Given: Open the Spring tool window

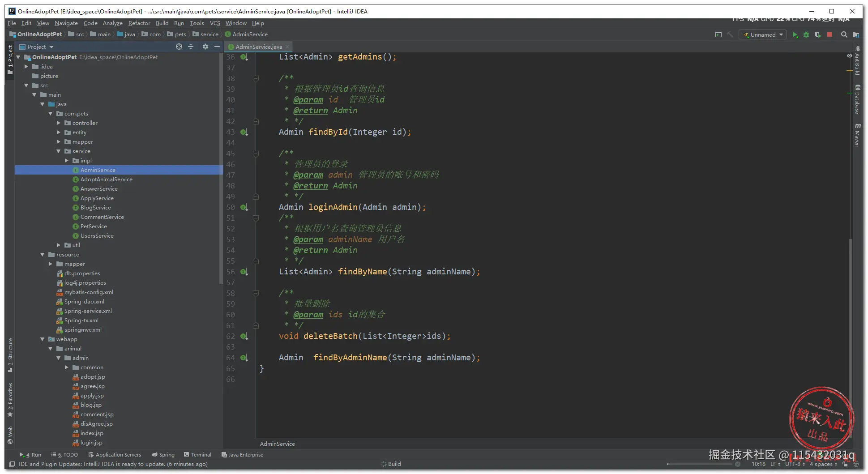Looking at the screenshot, I should pos(163,455).
